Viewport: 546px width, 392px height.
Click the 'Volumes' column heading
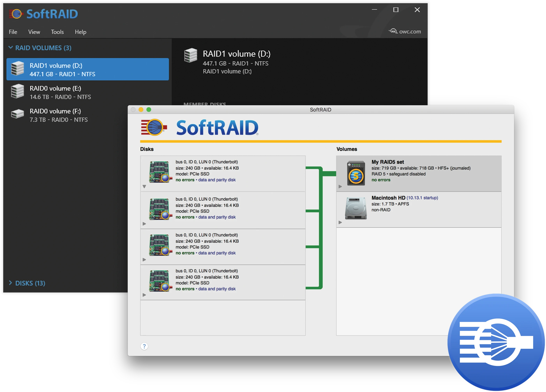coord(347,149)
